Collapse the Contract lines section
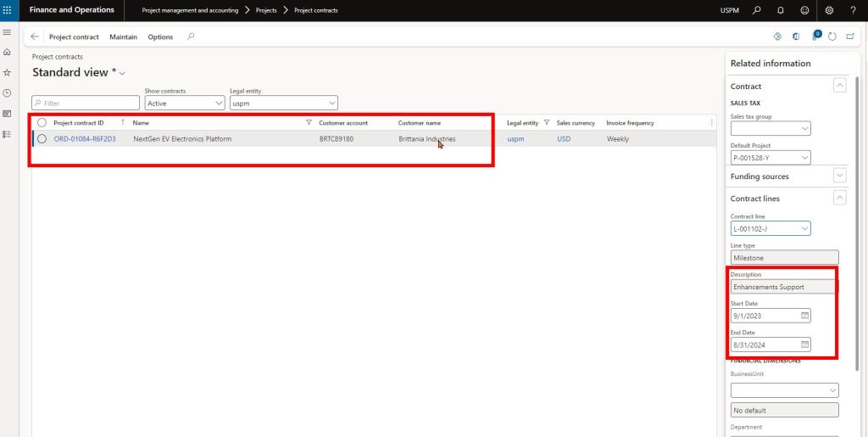868x437 pixels. click(x=839, y=198)
